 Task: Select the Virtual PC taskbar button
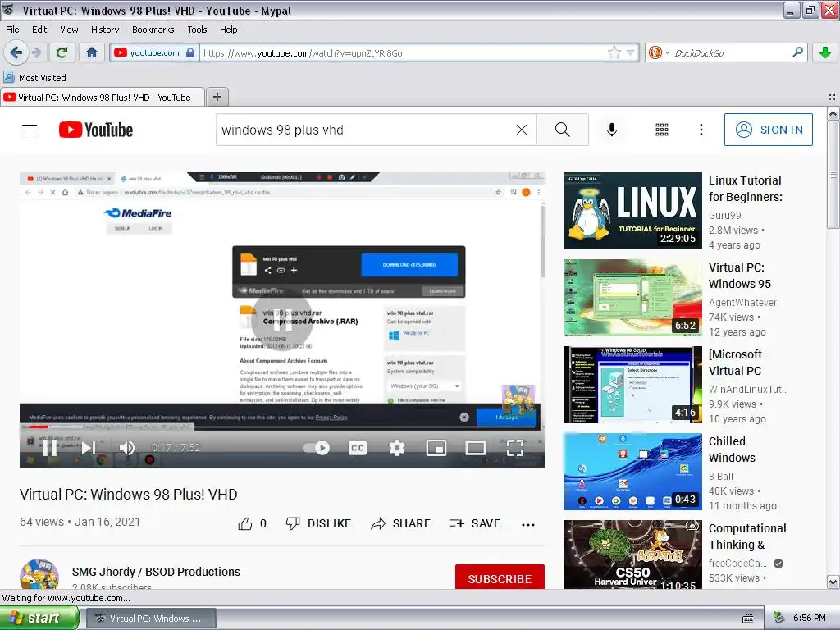point(152,619)
